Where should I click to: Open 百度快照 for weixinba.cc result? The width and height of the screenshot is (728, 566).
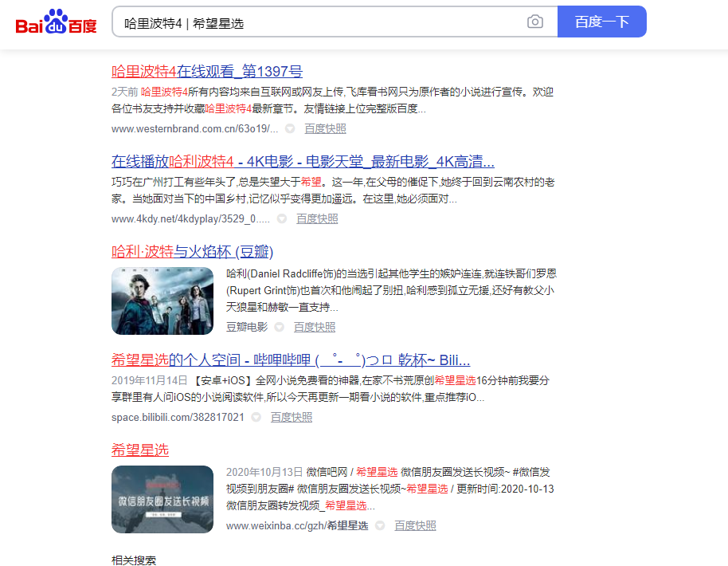[x=415, y=525]
